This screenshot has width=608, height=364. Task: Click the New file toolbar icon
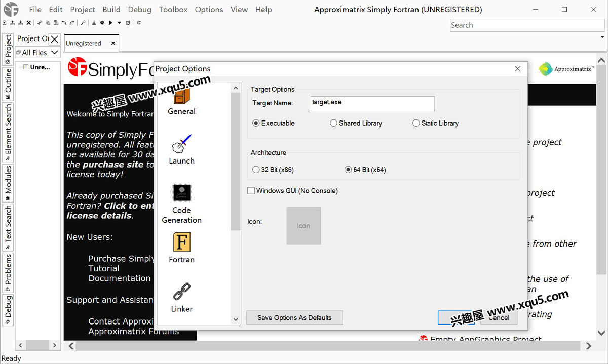click(5, 23)
